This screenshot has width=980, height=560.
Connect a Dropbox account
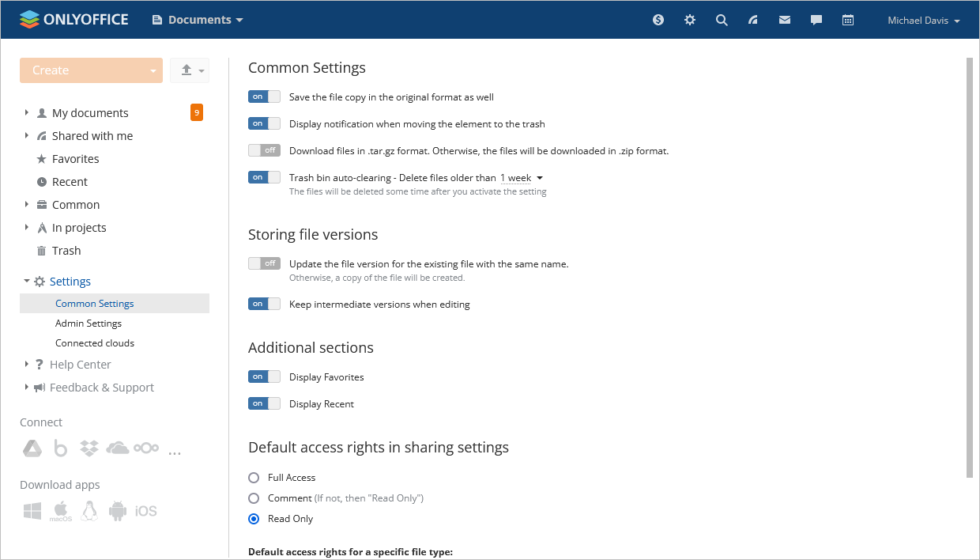tap(89, 448)
